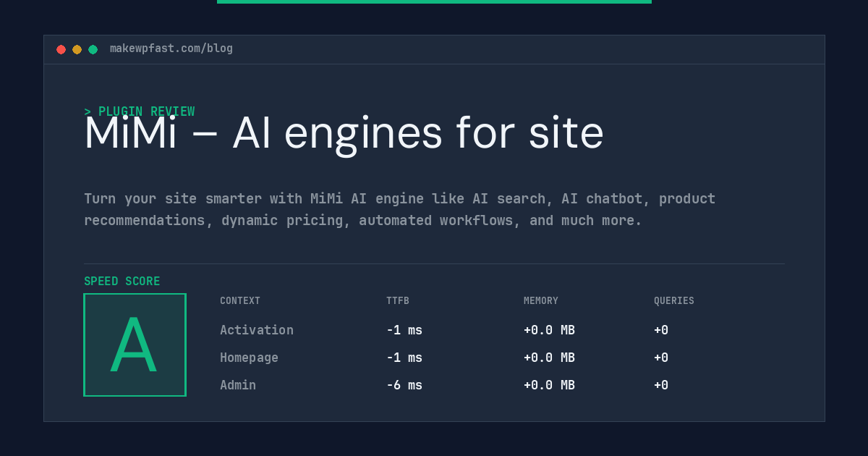Screen dimensions: 868x456
Task: Click the makewpfast.com/blog address text
Action: [171, 48]
